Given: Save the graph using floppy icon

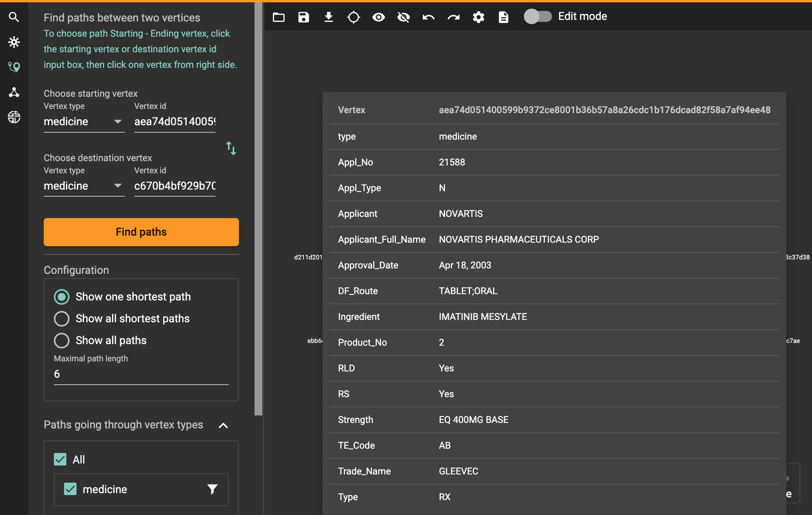Looking at the screenshot, I should coord(304,17).
